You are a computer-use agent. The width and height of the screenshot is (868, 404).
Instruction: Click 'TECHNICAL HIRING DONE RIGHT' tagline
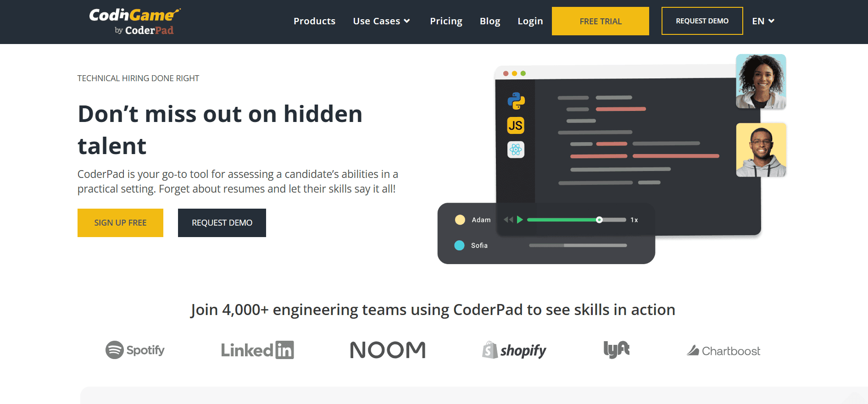[138, 78]
